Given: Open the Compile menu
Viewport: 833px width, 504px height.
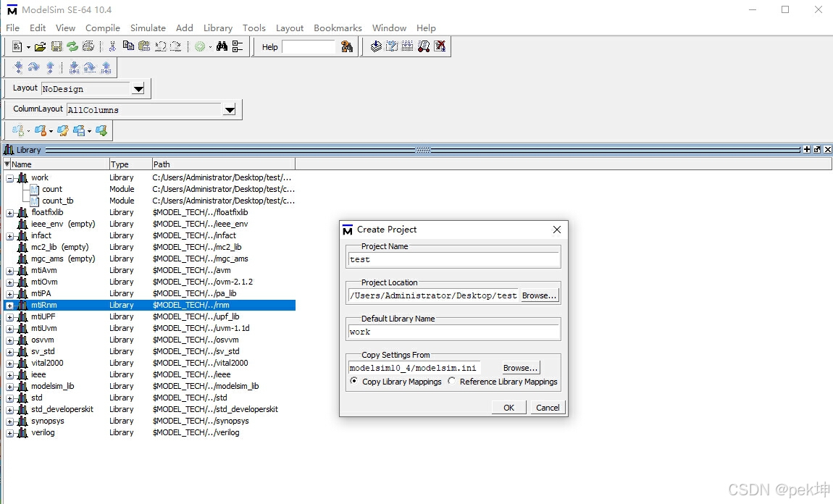Looking at the screenshot, I should (x=103, y=28).
